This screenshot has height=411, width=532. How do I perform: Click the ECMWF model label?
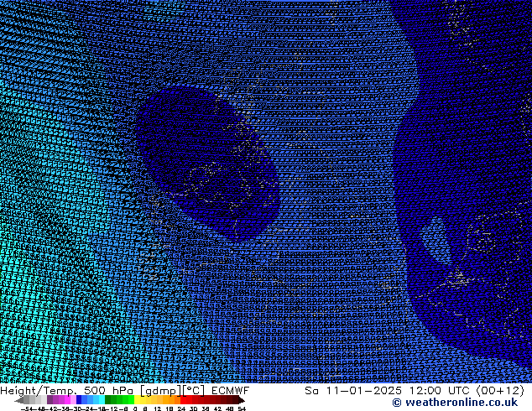pos(231,391)
